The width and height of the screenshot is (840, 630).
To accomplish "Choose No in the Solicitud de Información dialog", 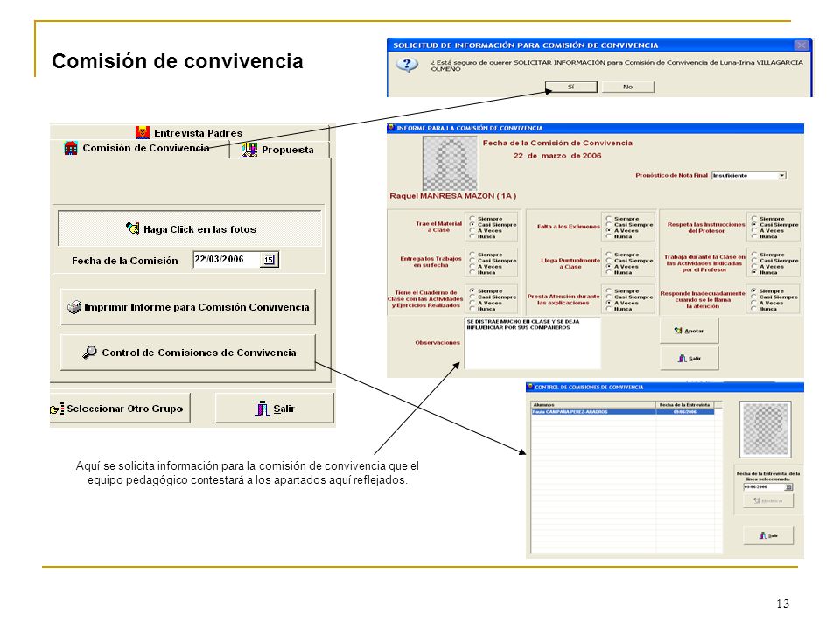I will tap(628, 87).
